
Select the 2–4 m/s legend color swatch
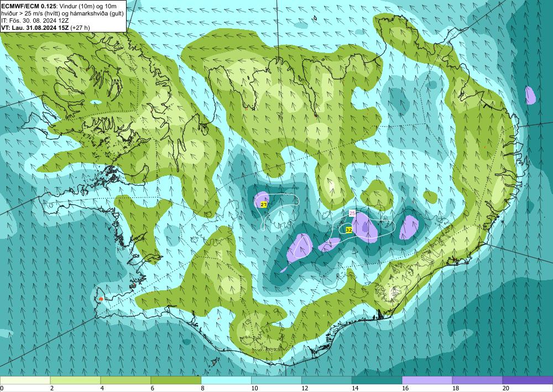[x=75, y=380]
